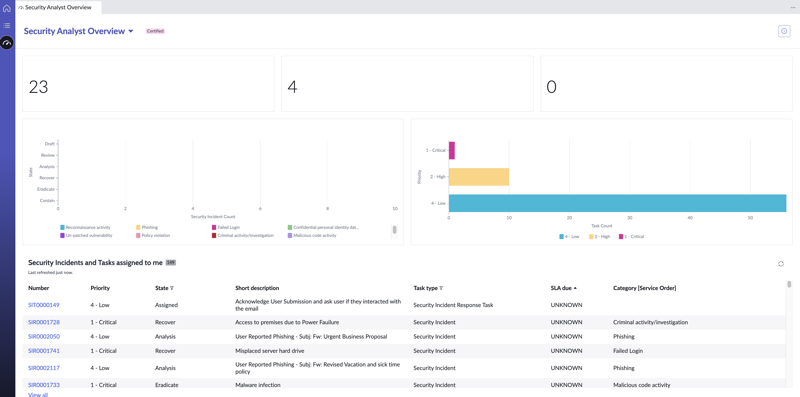800x397 pixels.
Task: Click the Certified badge
Action: [x=155, y=31]
